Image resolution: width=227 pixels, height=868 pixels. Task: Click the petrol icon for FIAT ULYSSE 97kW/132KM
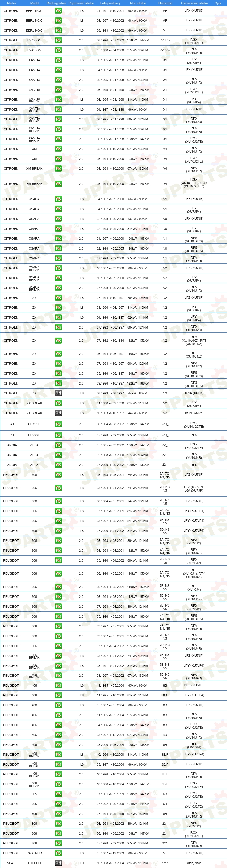coord(58,435)
